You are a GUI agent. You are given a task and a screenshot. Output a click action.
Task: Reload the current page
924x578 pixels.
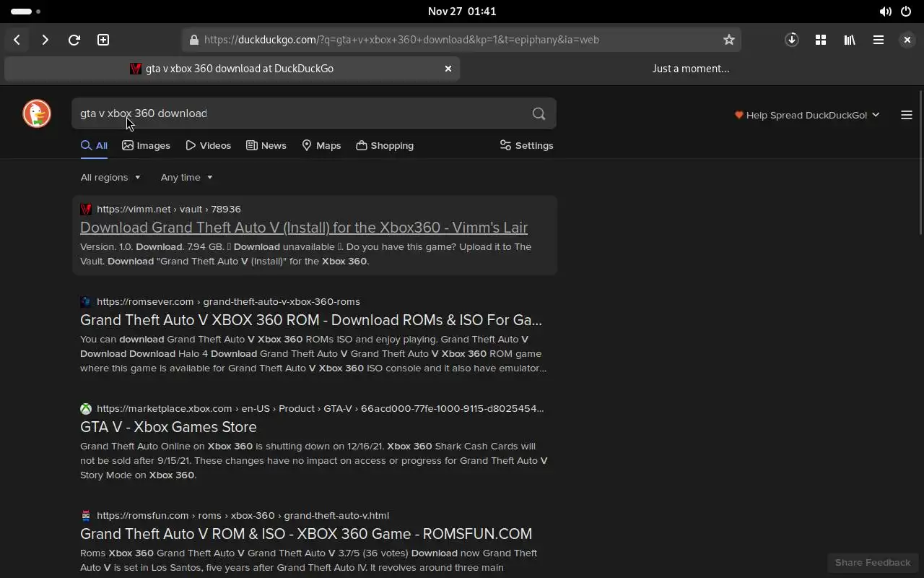[x=74, y=40]
